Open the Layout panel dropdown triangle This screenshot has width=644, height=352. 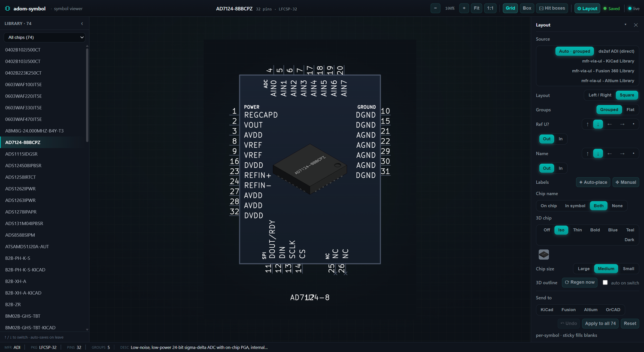(x=625, y=25)
